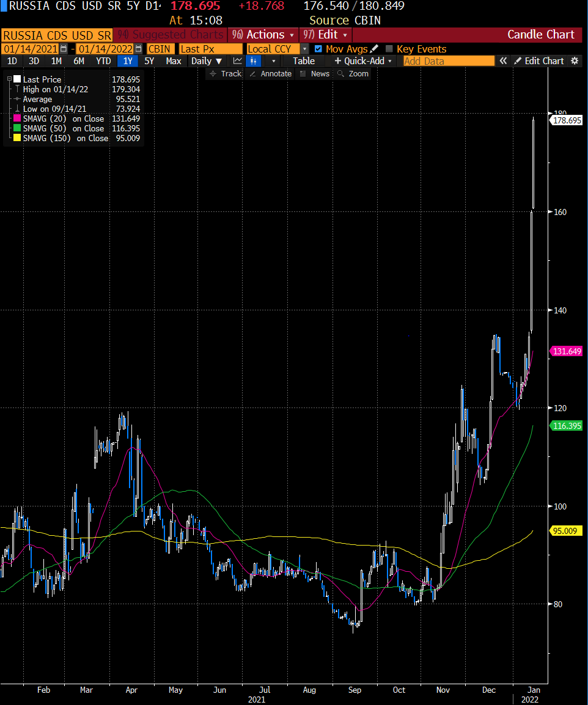
Task: Click the 178.695 last price axis label
Action: click(567, 120)
